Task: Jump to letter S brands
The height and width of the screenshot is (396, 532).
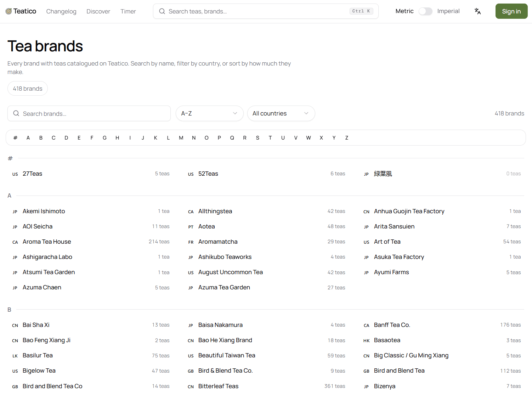Action: tap(257, 138)
